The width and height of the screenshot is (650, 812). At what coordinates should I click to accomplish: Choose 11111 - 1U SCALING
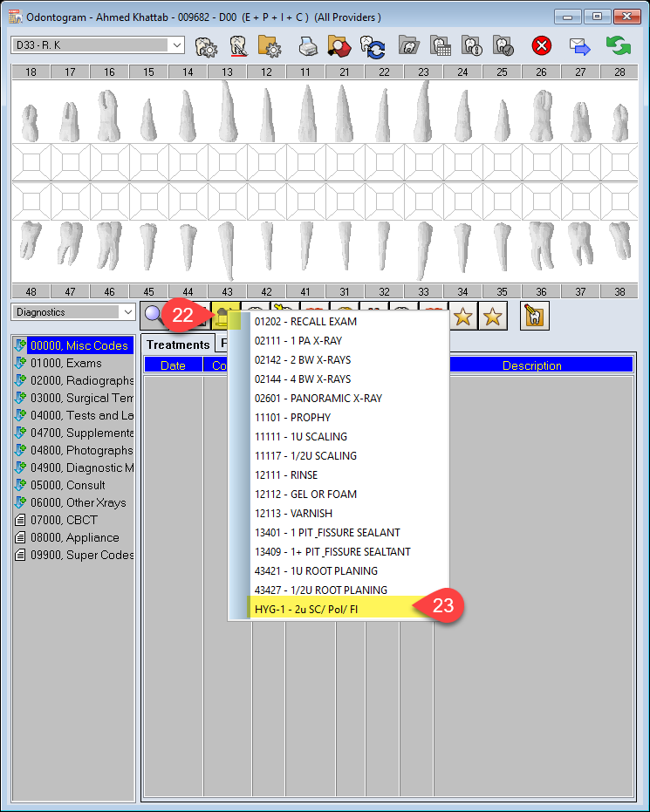pos(338,437)
